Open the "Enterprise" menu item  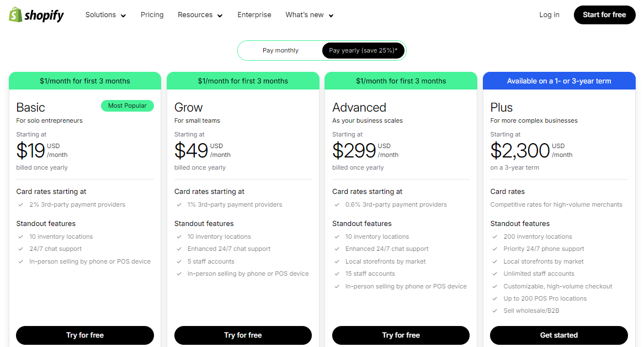[x=254, y=15]
